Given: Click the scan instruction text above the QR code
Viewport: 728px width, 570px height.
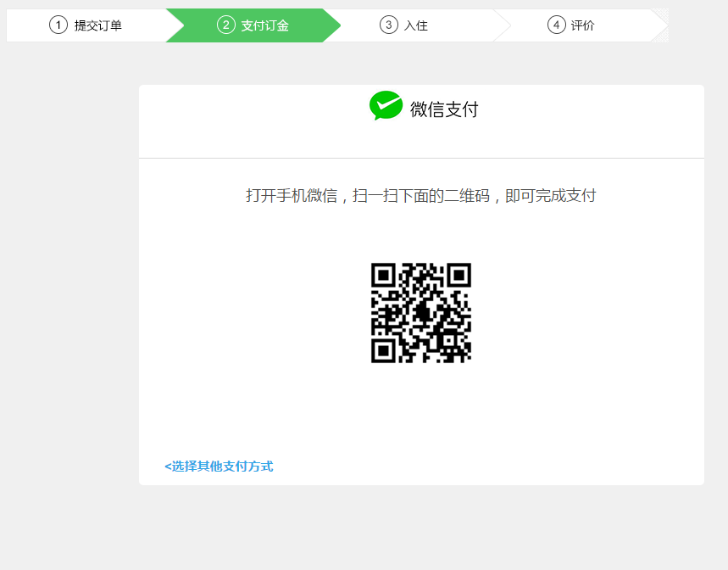Looking at the screenshot, I should 420,195.
